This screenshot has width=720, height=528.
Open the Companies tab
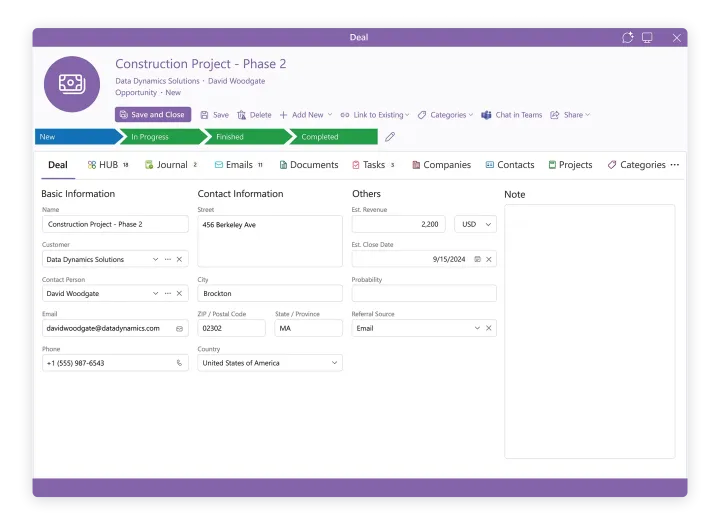[441, 165]
